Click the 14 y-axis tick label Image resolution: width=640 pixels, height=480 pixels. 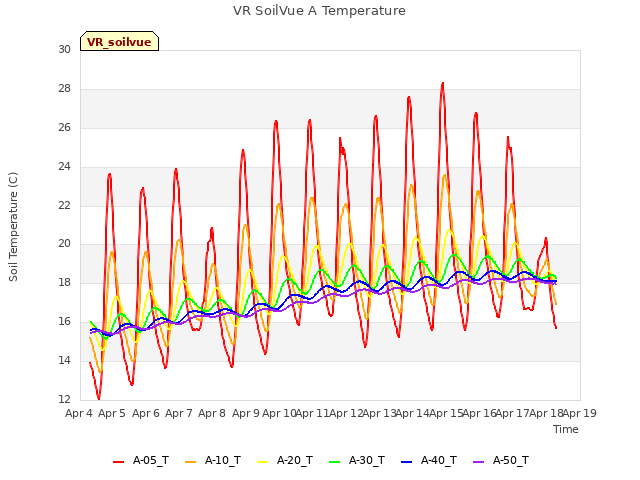[64, 360]
